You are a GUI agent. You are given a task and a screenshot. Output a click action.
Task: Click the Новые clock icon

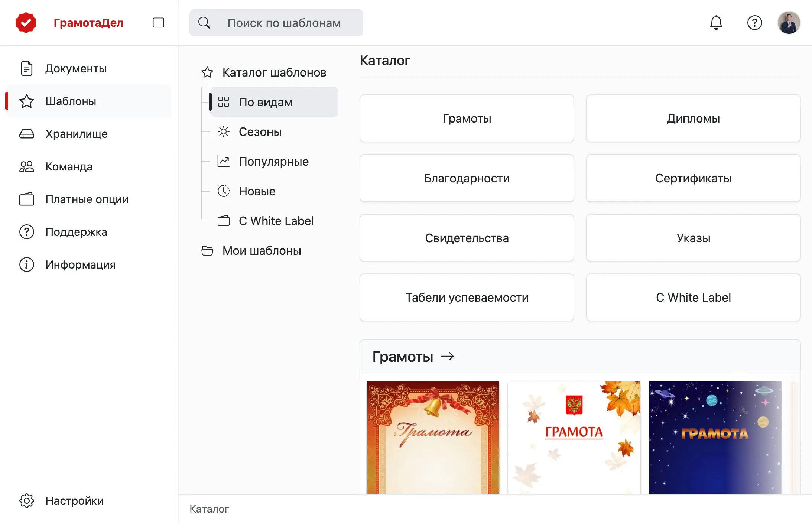(224, 191)
